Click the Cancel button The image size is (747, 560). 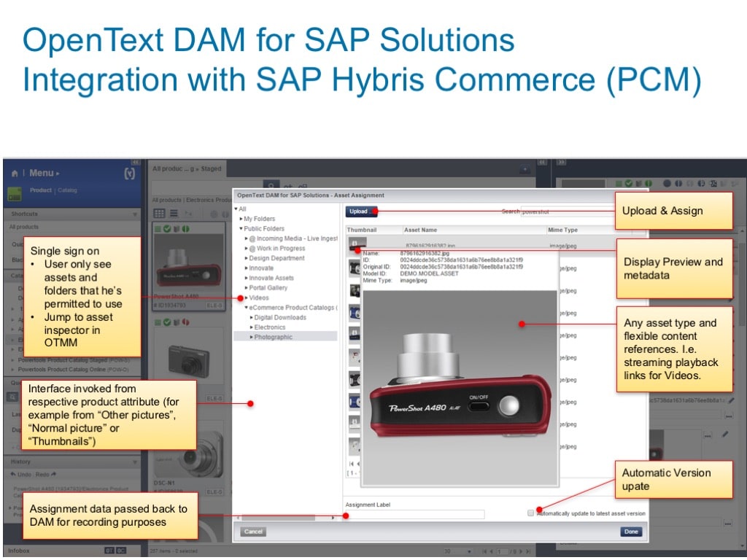pos(253,532)
